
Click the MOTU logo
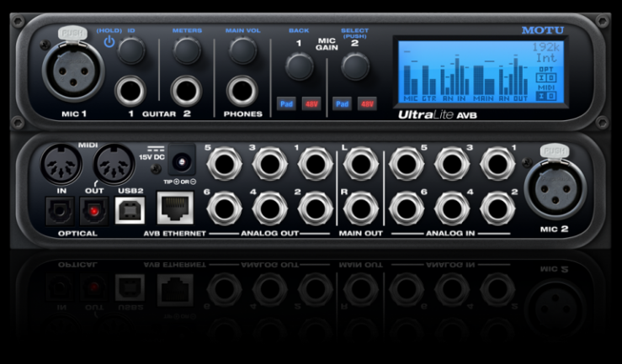click(543, 30)
